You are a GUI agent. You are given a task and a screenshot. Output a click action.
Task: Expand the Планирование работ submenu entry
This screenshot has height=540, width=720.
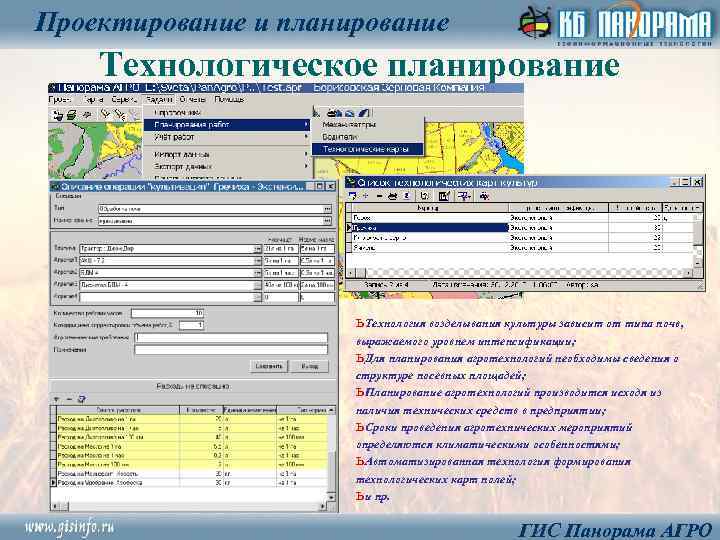pyautogui.click(x=227, y=124)
